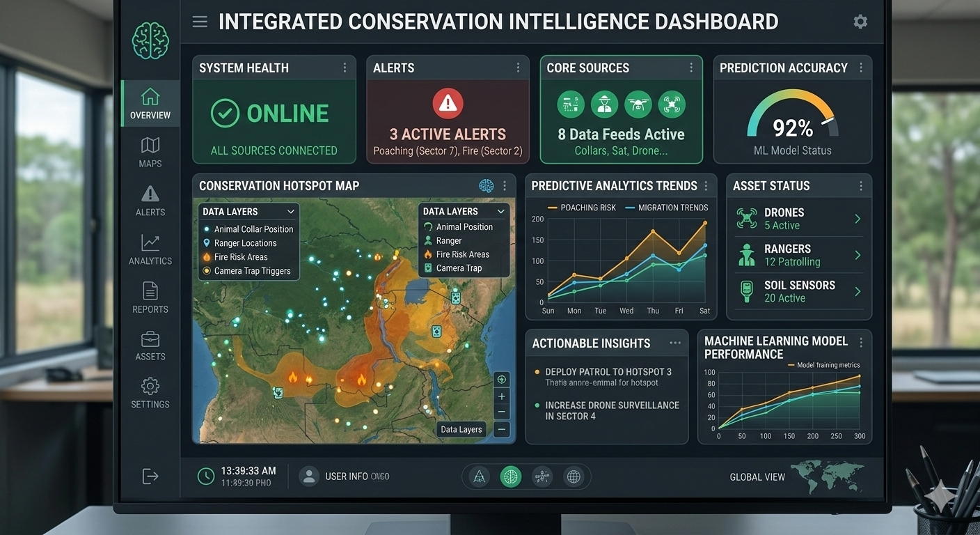This screenshot has height=535, width=980.
Task: Open the Global View link
Action: (x=757, y=477)
